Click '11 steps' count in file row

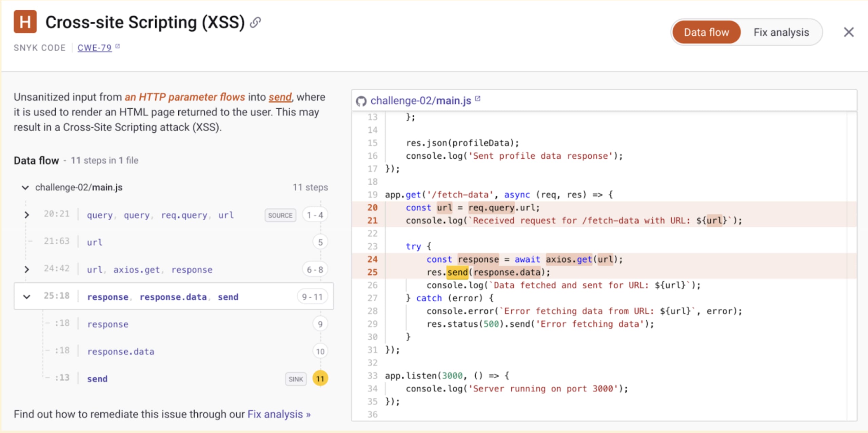(310, 187)
